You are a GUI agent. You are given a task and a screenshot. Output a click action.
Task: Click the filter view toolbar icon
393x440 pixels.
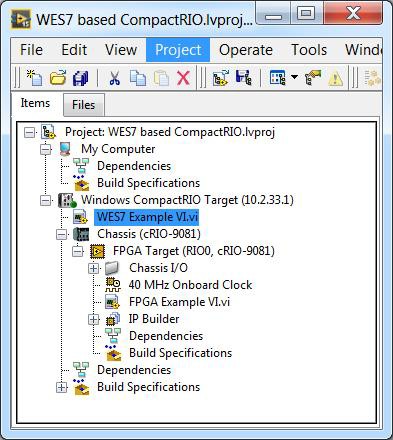coord(277,78)
